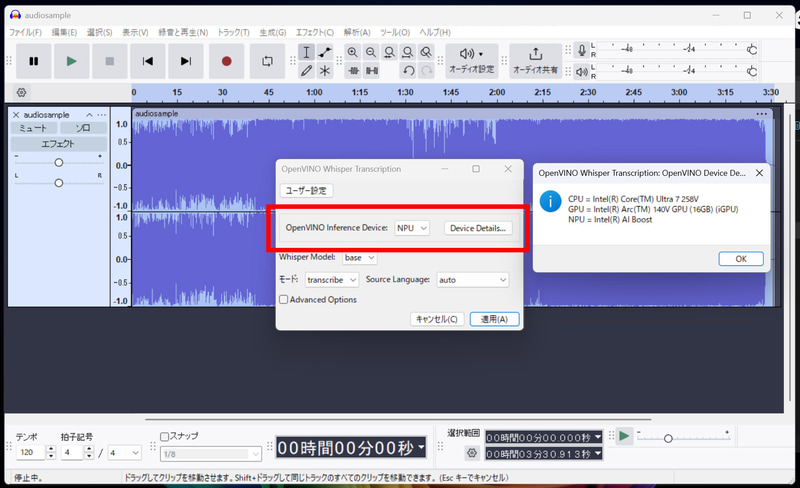Open the main time display format dropdown

click(421, 448)
